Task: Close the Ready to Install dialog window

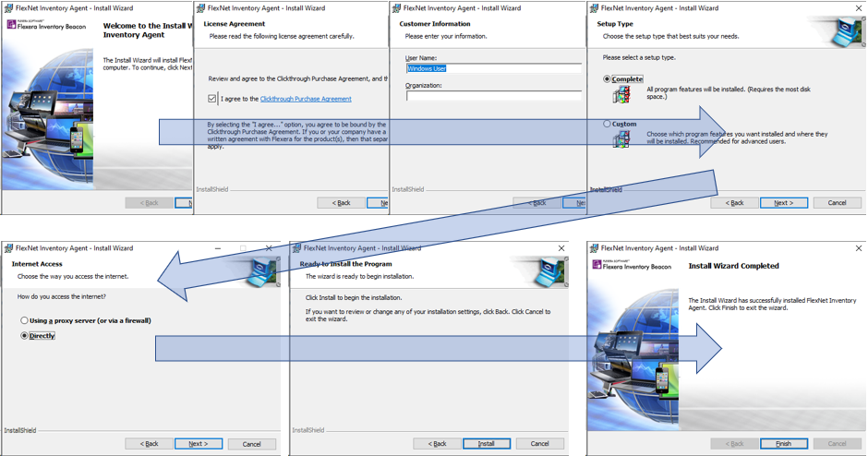Action: [561, 248]
